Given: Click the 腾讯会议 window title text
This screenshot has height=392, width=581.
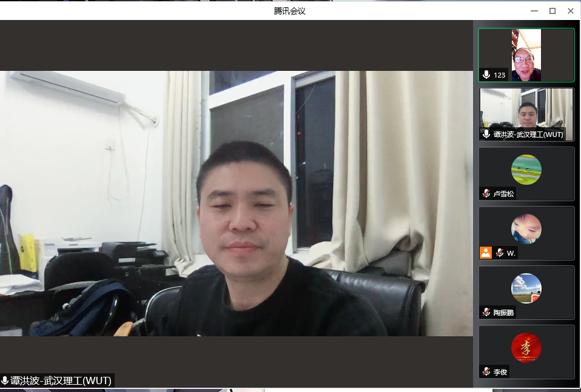Looking at the screenshot, I should 290,10.
